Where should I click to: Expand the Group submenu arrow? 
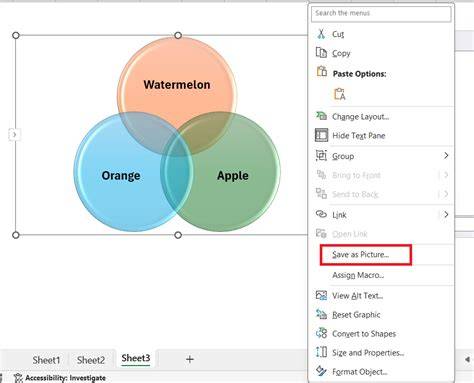pos(446,156)
